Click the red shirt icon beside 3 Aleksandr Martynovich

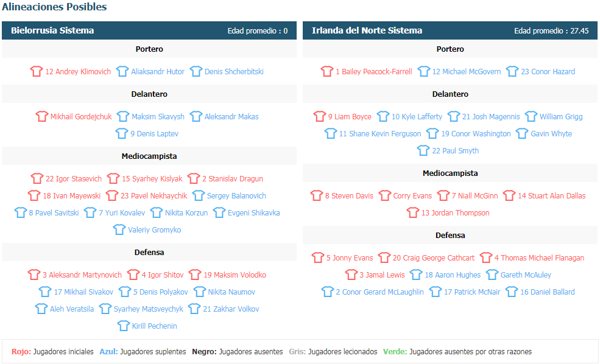click(34, 275)
